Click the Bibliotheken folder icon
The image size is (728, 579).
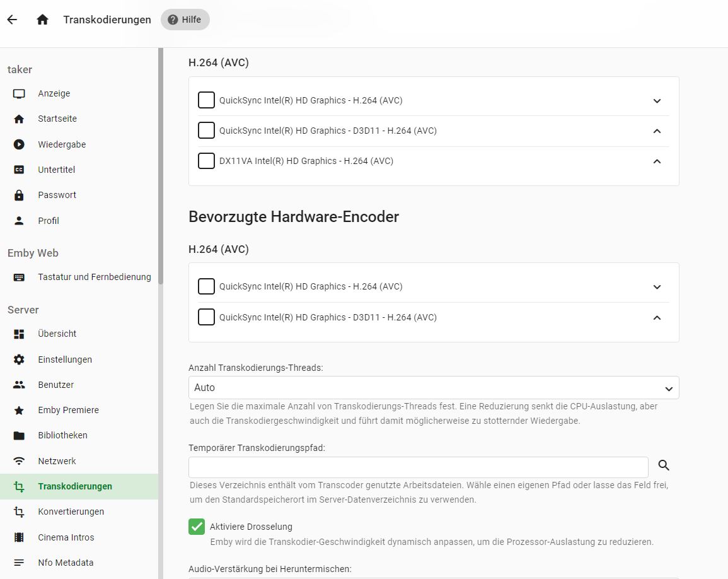pyautogui.click(x=19, y=435)
